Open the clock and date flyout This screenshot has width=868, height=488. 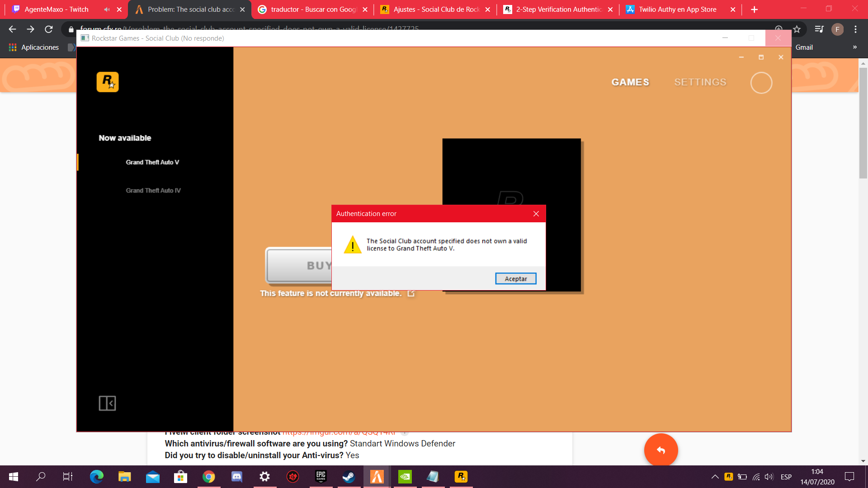click(817, 477)
